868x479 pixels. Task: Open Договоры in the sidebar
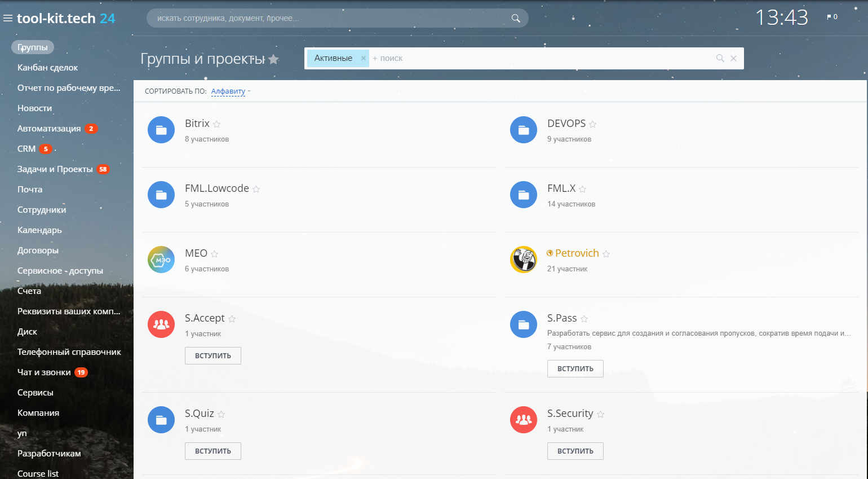tap(38, 251)
